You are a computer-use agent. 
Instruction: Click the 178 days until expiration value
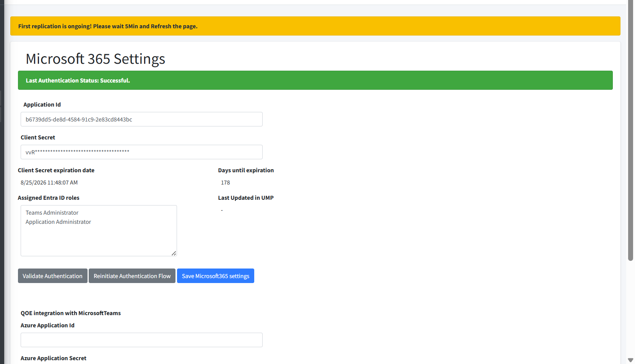point(226,183)
